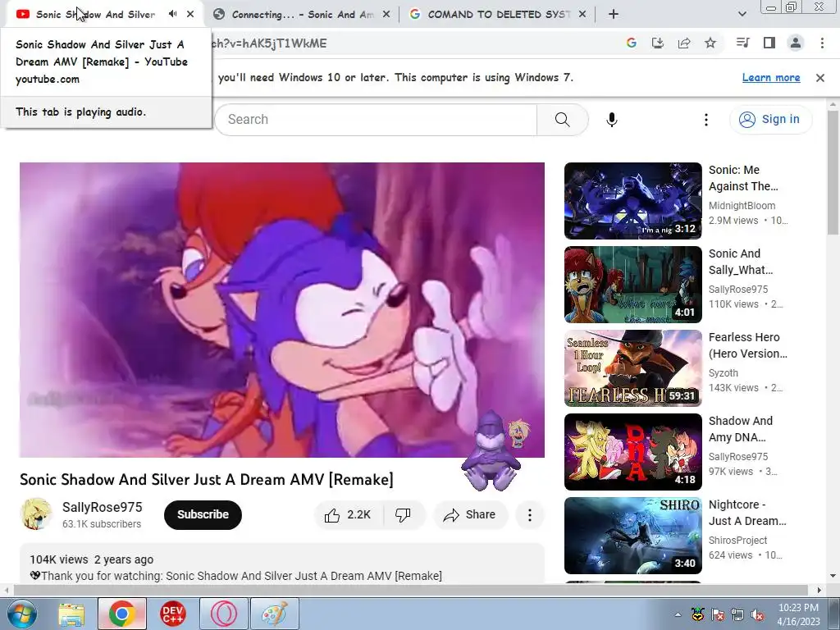Click the Chrome taskbar icon

point(121,614)
